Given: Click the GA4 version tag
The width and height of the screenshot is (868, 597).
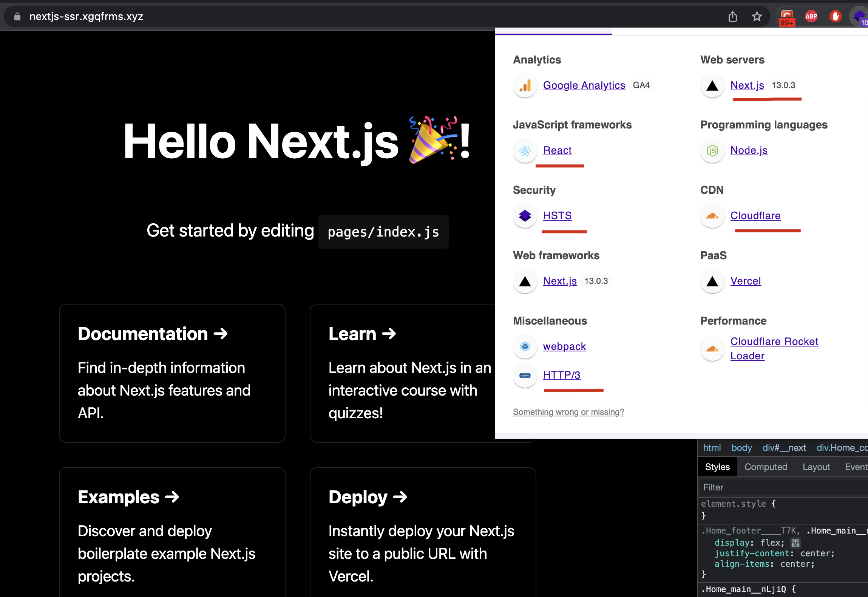Looking at the screenshot, I should [641, 85].
